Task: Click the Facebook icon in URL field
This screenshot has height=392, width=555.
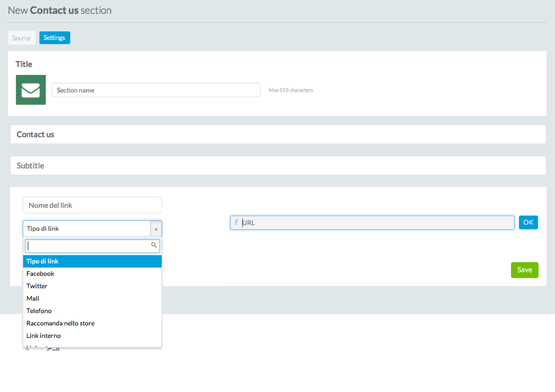Action: click(x=236, y=222)
